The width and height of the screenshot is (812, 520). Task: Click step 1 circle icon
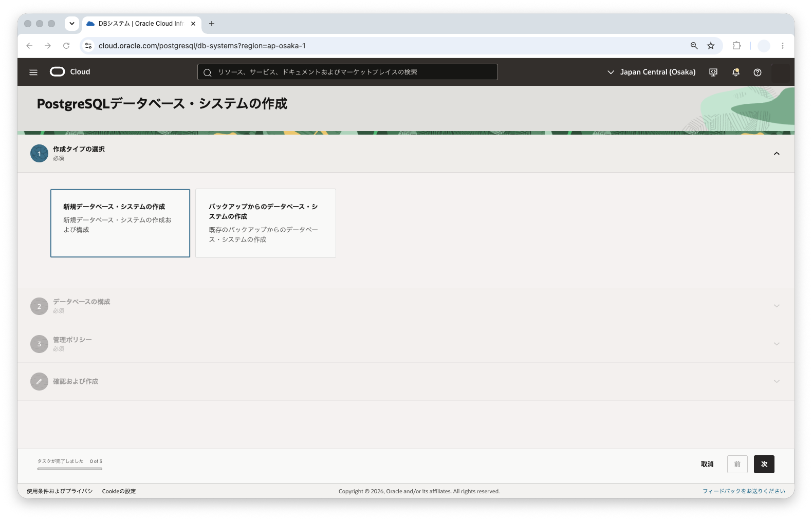39,154
